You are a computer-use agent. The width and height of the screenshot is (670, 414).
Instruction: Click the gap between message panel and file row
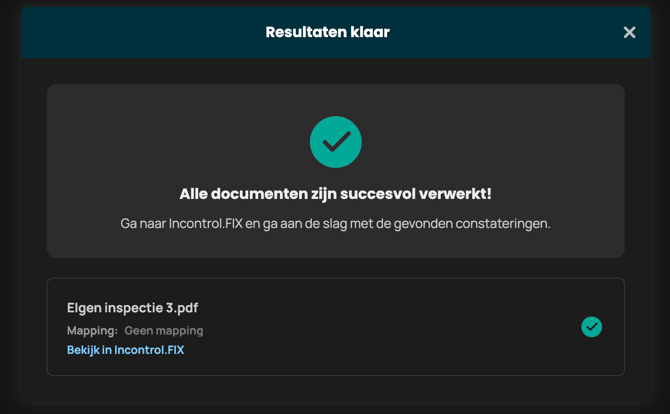coord(335,268)
